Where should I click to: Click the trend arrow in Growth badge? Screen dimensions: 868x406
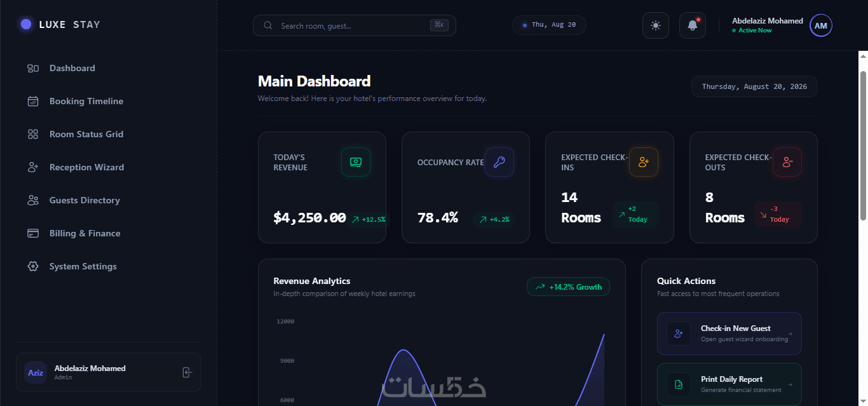click(x=540, y=287)
